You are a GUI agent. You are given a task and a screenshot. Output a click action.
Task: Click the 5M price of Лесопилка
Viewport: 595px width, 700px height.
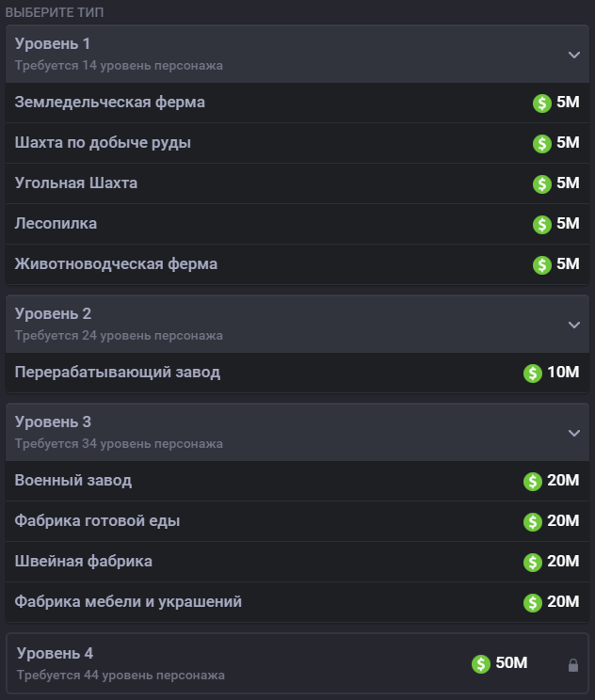point(568,224)
